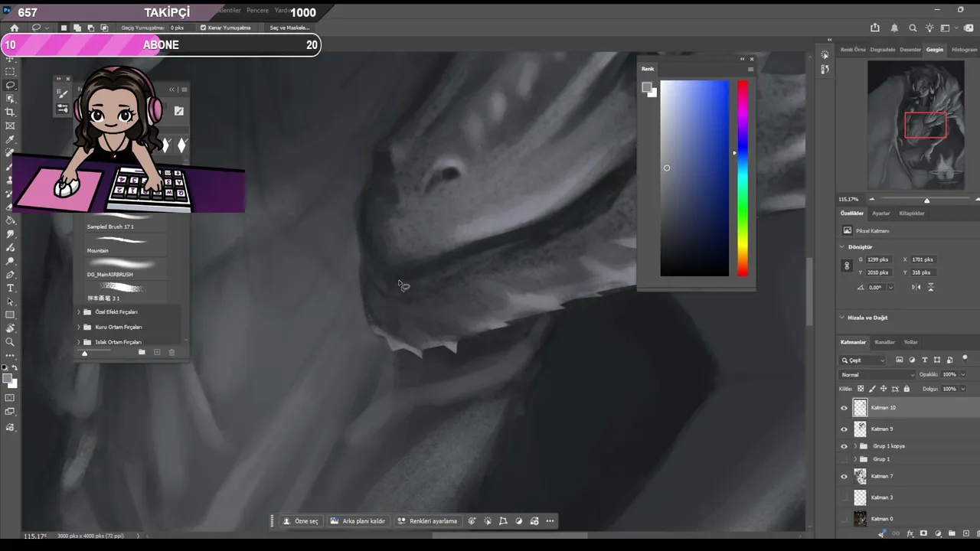
Task: Pick a hue on the color spectrum strip
Action: pos(743,178)
